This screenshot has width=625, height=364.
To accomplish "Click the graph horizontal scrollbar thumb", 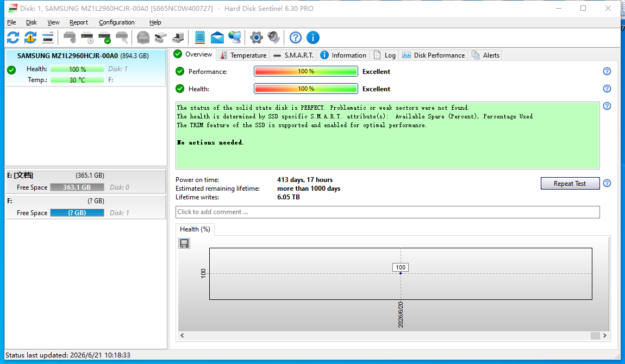I will coord(595,336).
